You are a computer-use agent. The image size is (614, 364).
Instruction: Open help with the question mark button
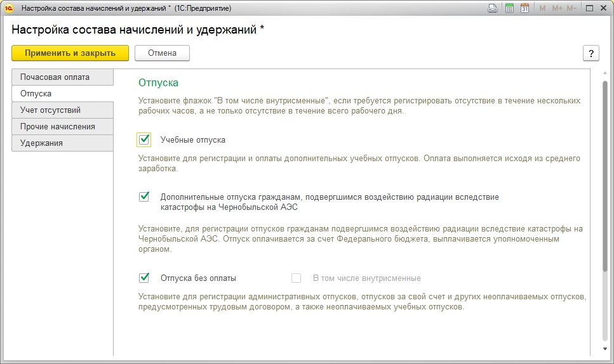tap(591, 53)
